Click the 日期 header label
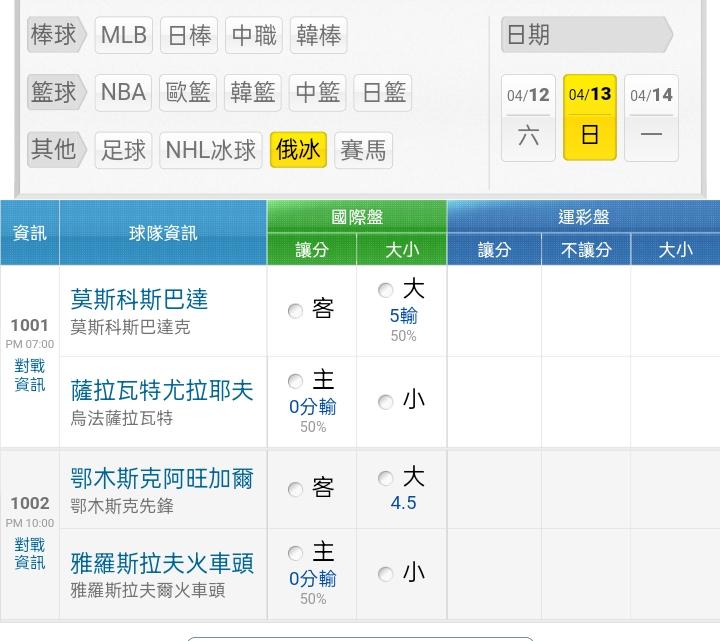720x641 pixels. click(587, 35)
